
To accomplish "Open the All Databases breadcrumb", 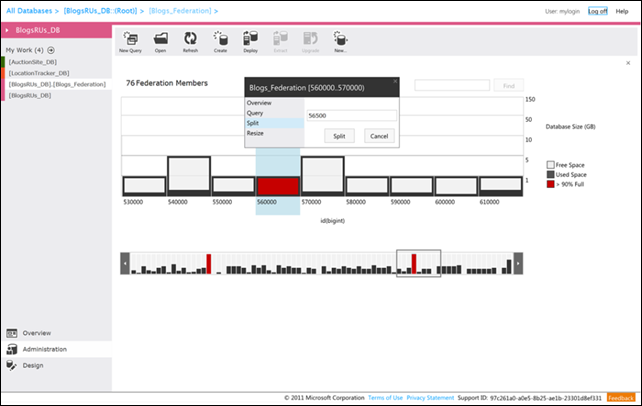I will pyautogui.click(x=29, y=11).
